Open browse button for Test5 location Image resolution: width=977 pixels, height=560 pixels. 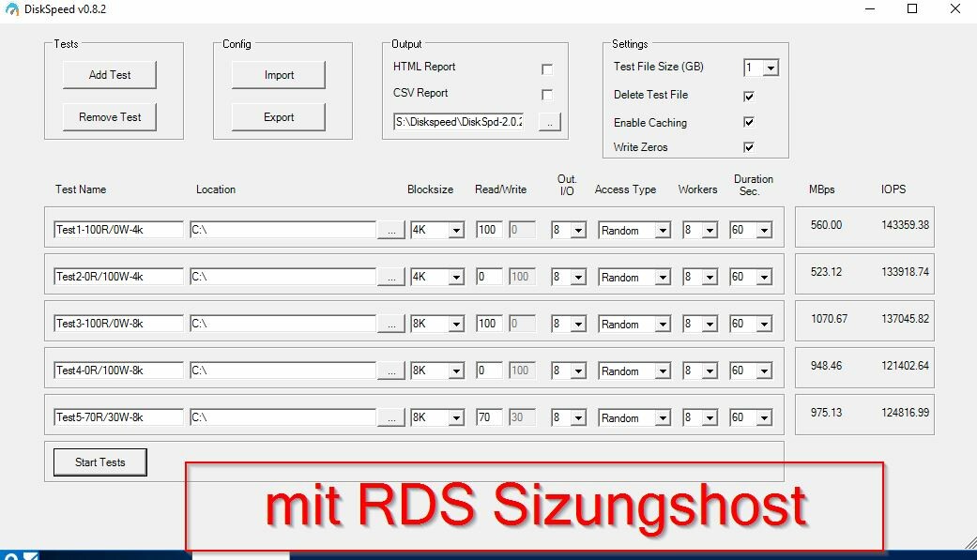click(x=391, y=418)
